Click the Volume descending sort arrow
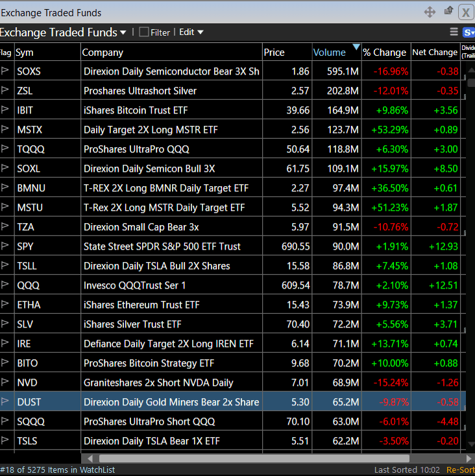This screenshot has height=476, width=475. (356, 47)
